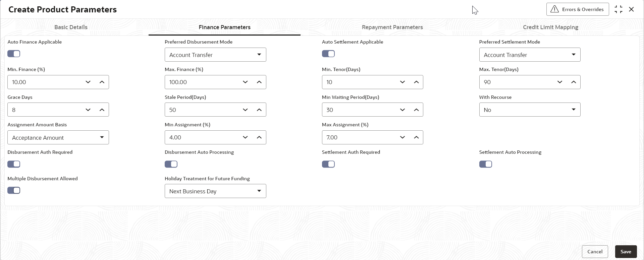Decrease Min Waiting Period(Days) value

coord(402,110)
